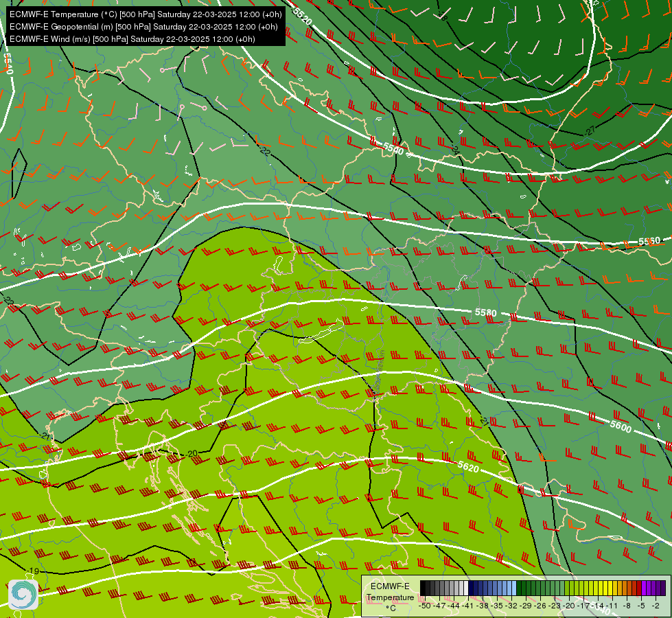Click the -27 isotherm label
The height and width of the screenshot is (618, 672).
[x=590, y=130]
